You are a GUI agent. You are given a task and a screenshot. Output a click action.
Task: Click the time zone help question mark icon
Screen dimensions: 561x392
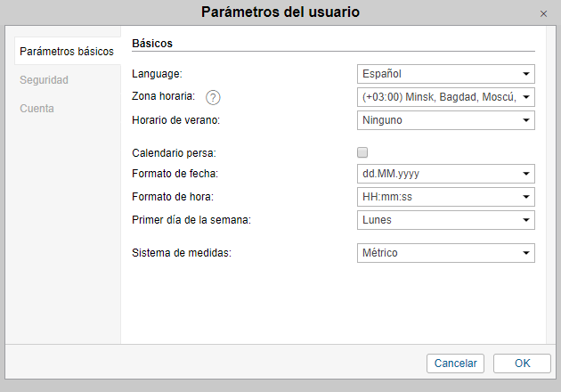[x=213, y=97]
